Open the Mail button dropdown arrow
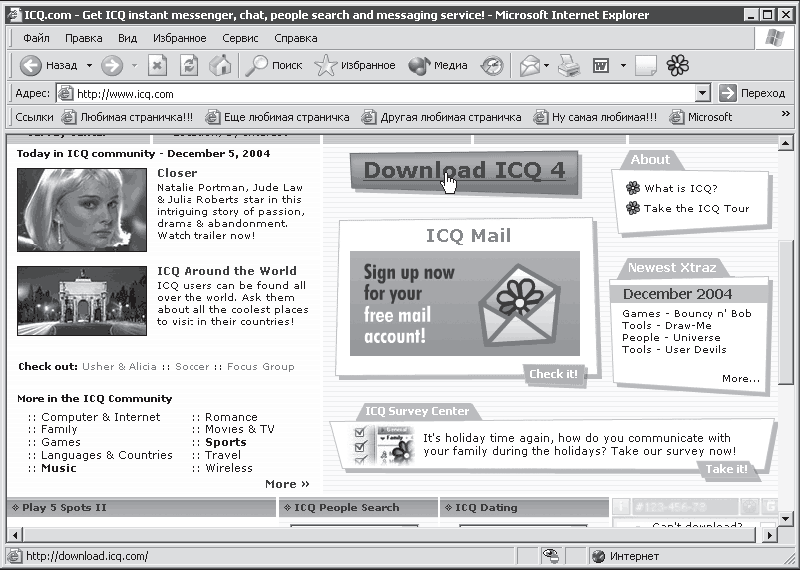Image resolution: width=800 pixels, height=570 pixels. 546,65
